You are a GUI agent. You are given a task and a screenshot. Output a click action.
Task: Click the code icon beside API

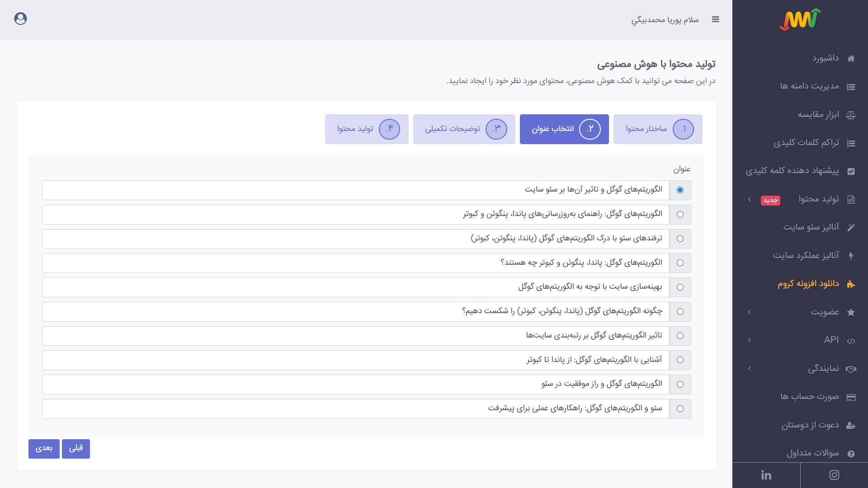(851, 341)
